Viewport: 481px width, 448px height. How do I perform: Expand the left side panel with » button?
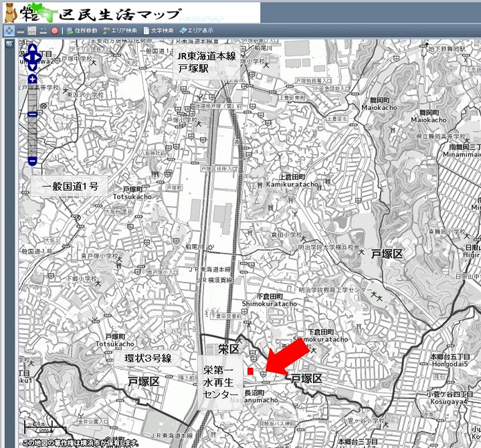(x=9, y=44)
